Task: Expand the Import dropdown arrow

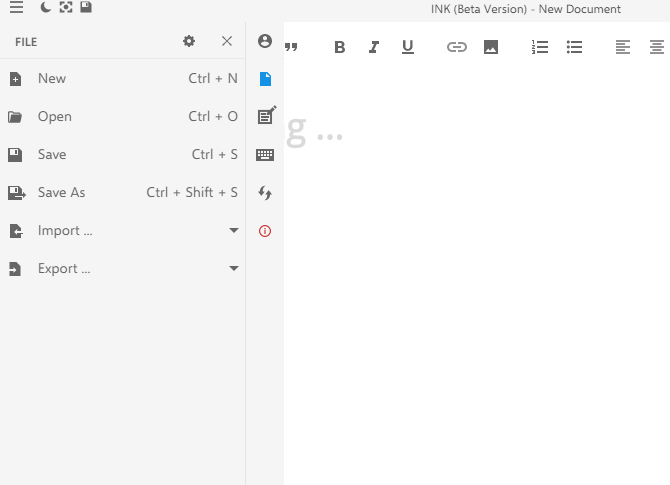Action: click(x=234, y=230)
